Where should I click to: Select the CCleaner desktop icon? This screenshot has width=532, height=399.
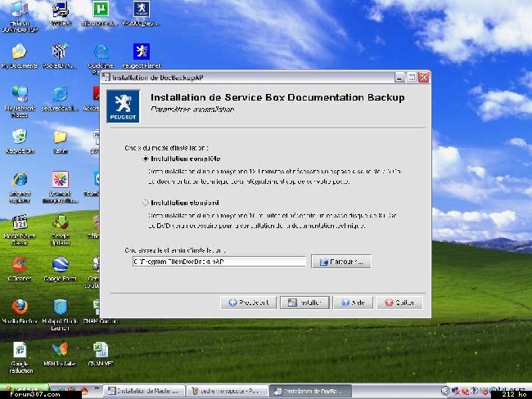tap(20, 269)
